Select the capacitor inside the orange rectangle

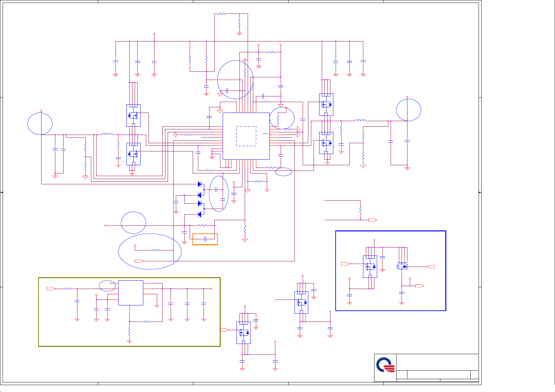pyautogui.click(x=205, y=239)
